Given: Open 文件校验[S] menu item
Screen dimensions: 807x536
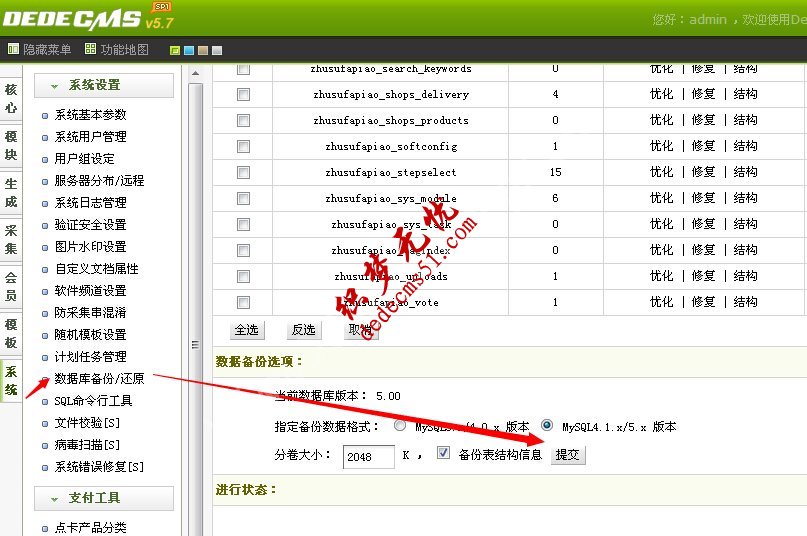Looking at the screenshot, I should (x=87, y=423).
